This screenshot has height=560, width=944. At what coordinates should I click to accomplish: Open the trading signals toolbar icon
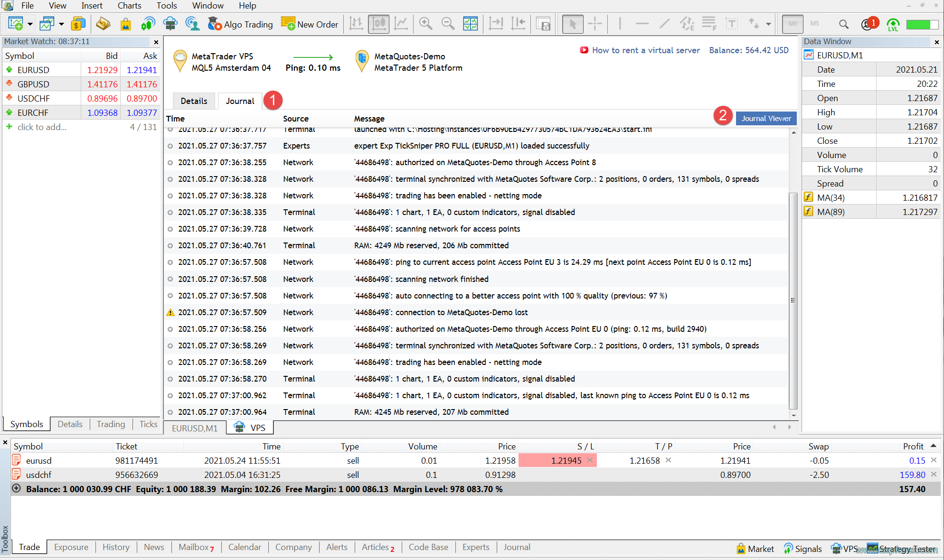[x=148, y=24]
